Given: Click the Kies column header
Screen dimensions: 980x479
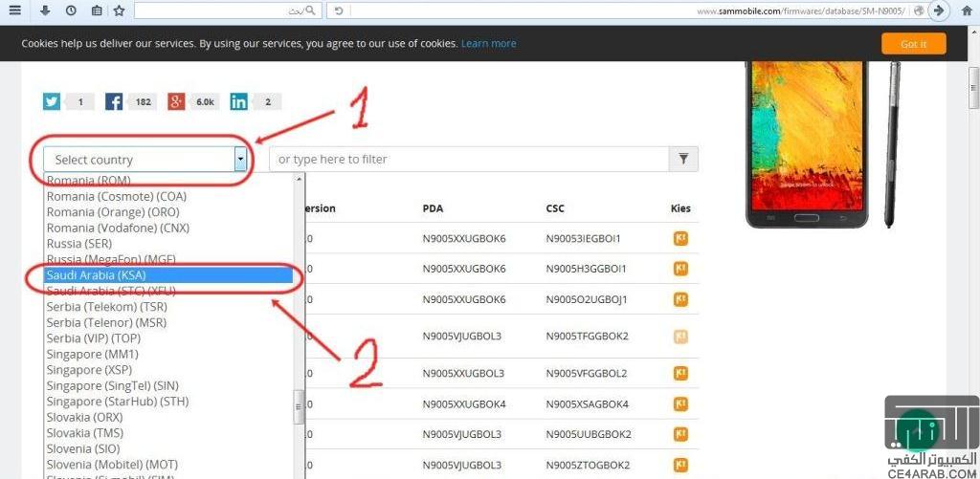Looking at the screenshot, I should point(680,208).
